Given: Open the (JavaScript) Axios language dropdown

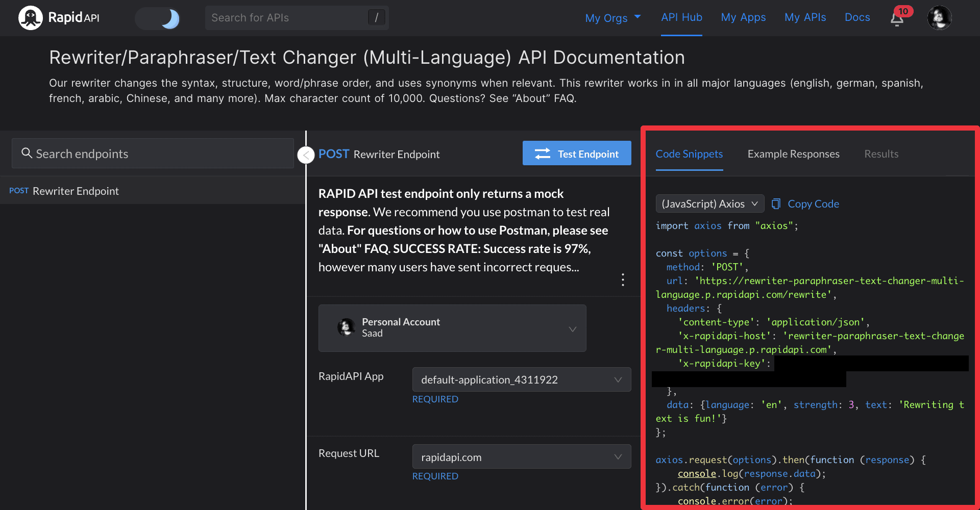Looking at the screenshot, I should tap(710, 203).
